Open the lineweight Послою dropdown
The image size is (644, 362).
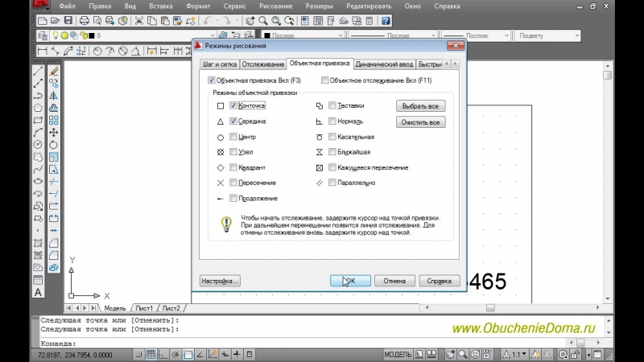pyautogui.click(x=506, y=35)
